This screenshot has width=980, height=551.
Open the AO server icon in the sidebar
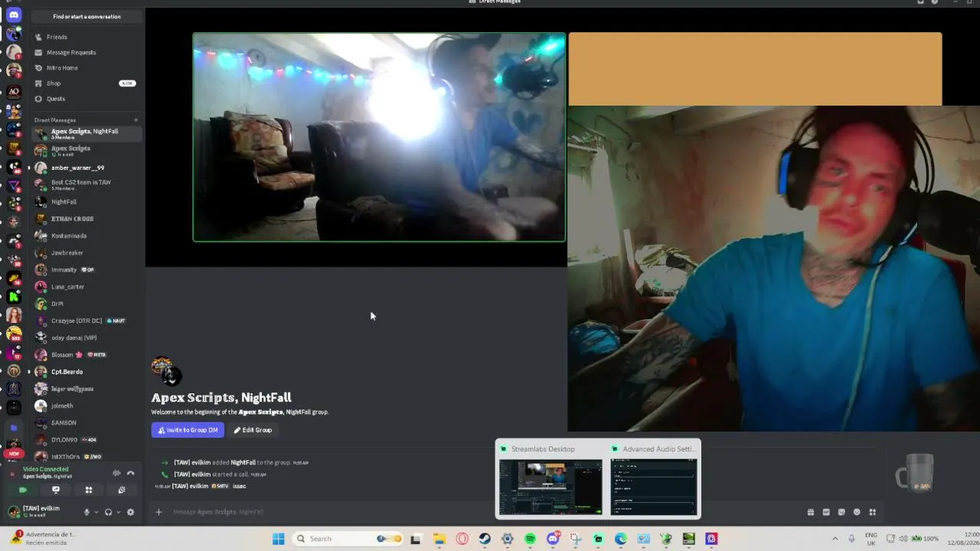pyautogui.click(x=14, y=91)
